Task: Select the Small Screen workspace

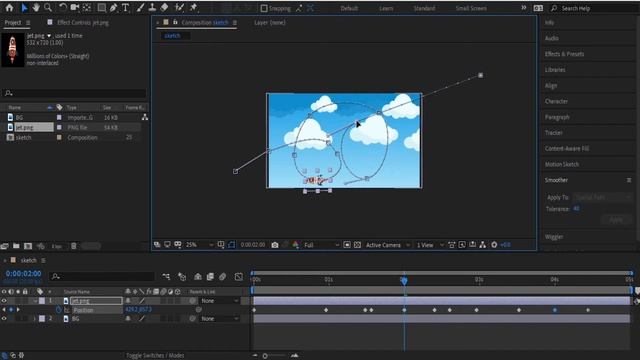Action: click(471, 8)
